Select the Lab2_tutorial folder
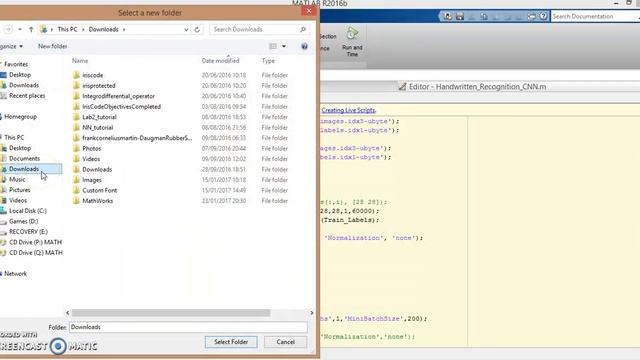This screenshot has width=640, height=360. tap(99, 117)
